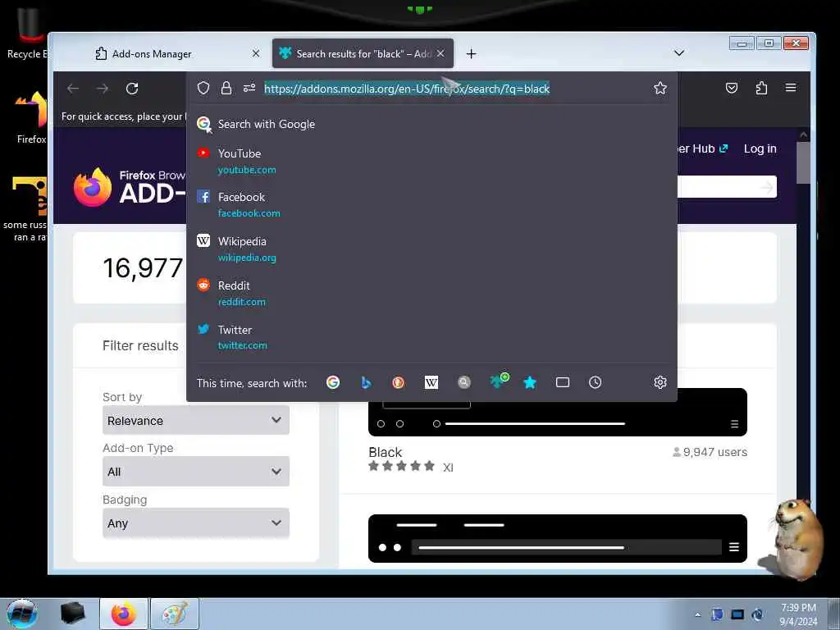Open site permissions icon in address bar
840x630 pixels.
click(249, 88)
